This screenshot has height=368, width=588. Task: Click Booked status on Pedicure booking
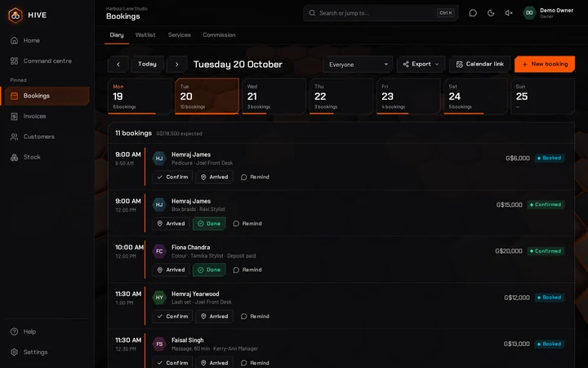coord(550,158)
